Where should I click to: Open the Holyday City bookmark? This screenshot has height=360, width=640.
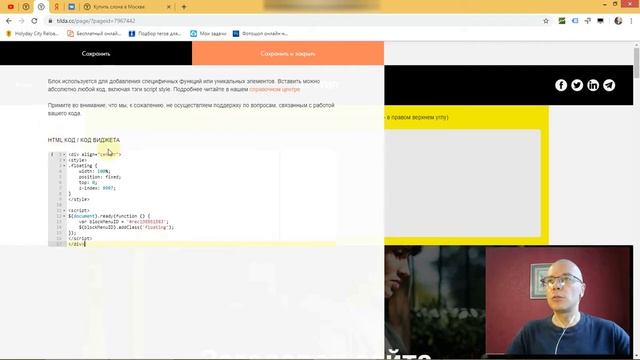[x=32, y=33]
